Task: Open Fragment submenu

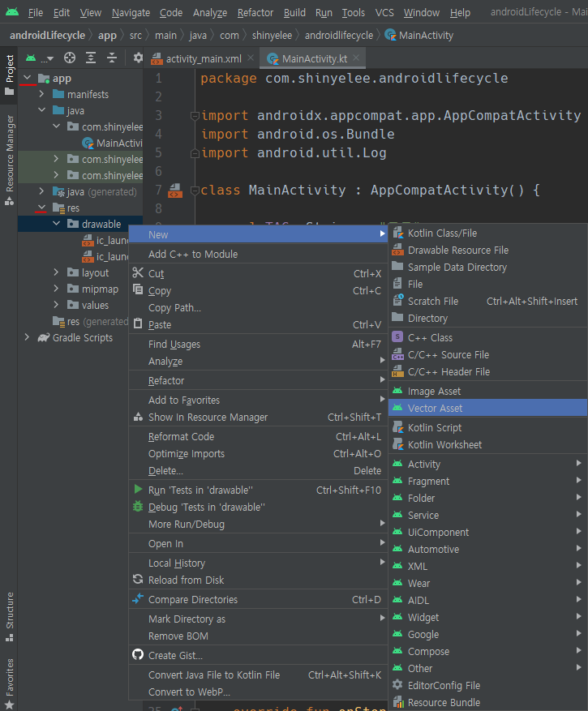Action: click(x=487, y=481)
